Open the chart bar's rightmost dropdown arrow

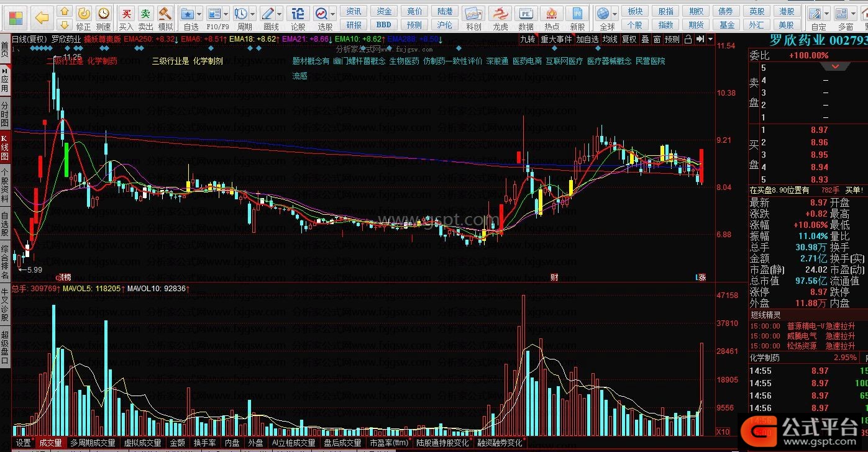click(710, 38)
